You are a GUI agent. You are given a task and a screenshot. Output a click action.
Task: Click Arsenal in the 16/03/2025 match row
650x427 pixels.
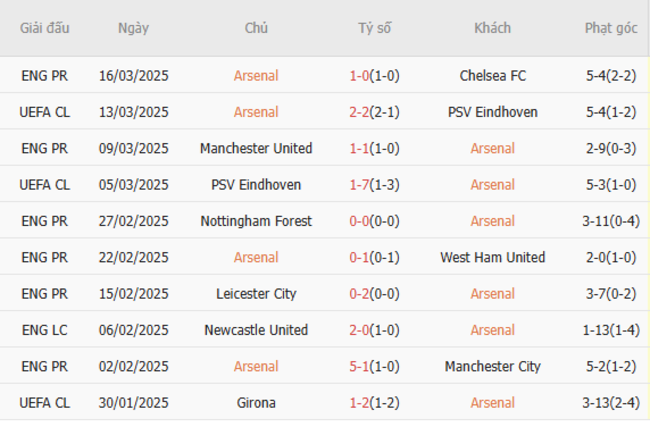256,75
